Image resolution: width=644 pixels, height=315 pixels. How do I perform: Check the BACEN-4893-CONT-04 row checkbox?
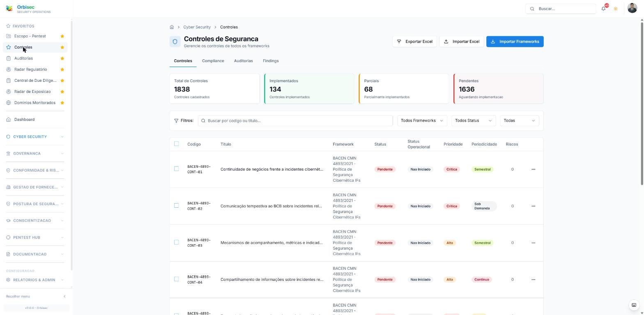(177, 279)
